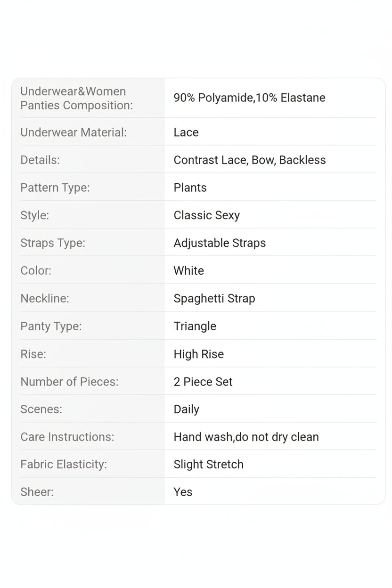This screenshot has width=392, height=588.
Task: Select the Plants pattern value
Action: click(x=190, y=188)
